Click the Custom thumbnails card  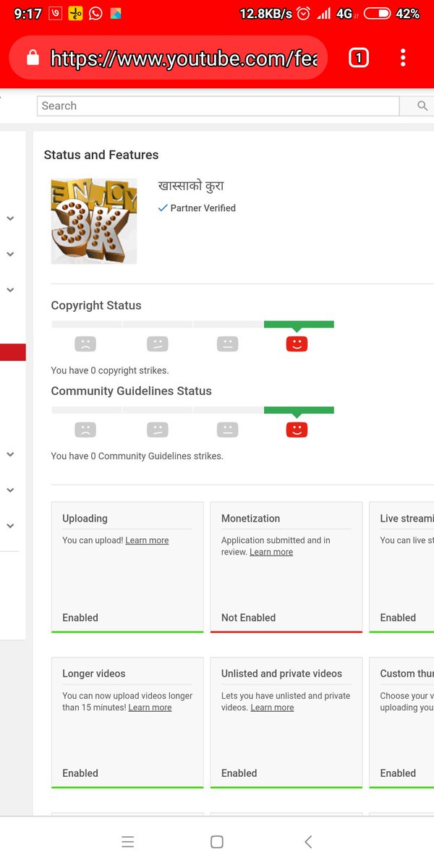coord(401,723)
